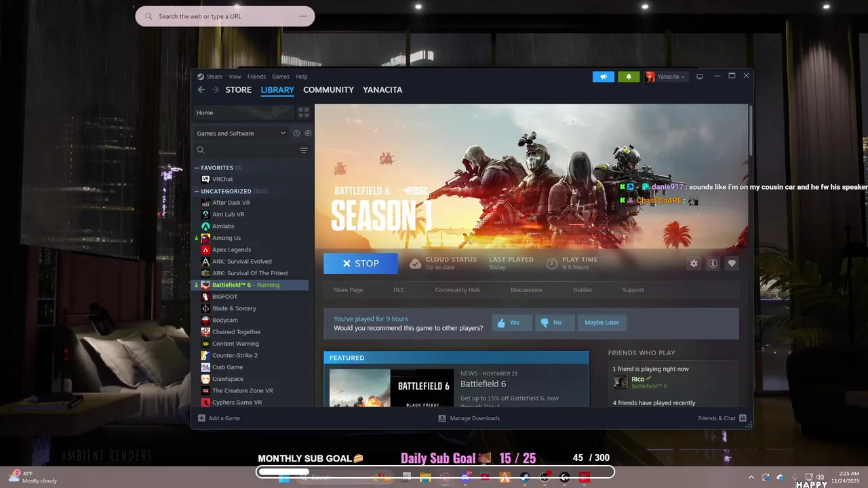Viewport: 868px width, 488px height.
Task: Open the Yanacita account dropdown
Action: click(x=671, y=77)
